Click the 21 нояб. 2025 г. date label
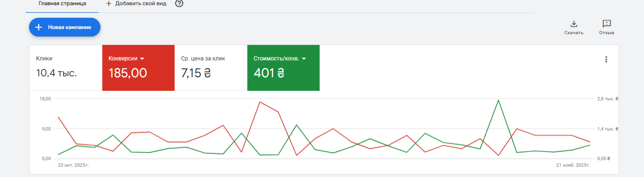Viewport: 644px width, 177px height. pyautogui.click(x=573, y=165)
